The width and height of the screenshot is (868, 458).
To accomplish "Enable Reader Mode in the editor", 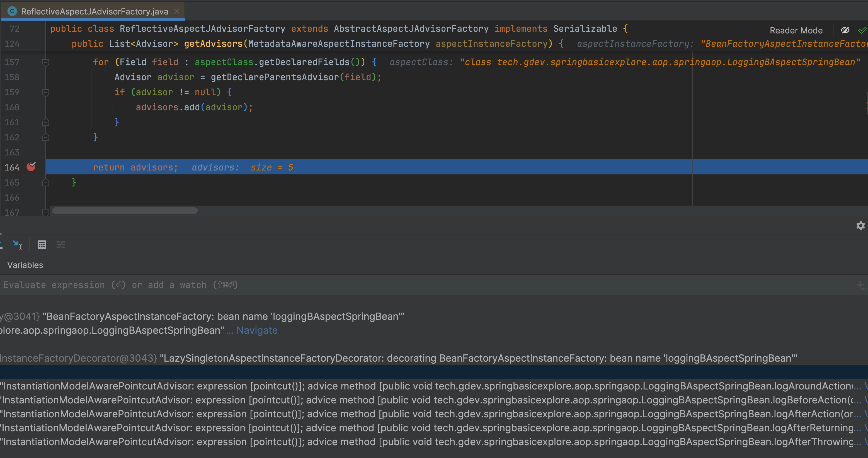I will [x=796, y=30].
